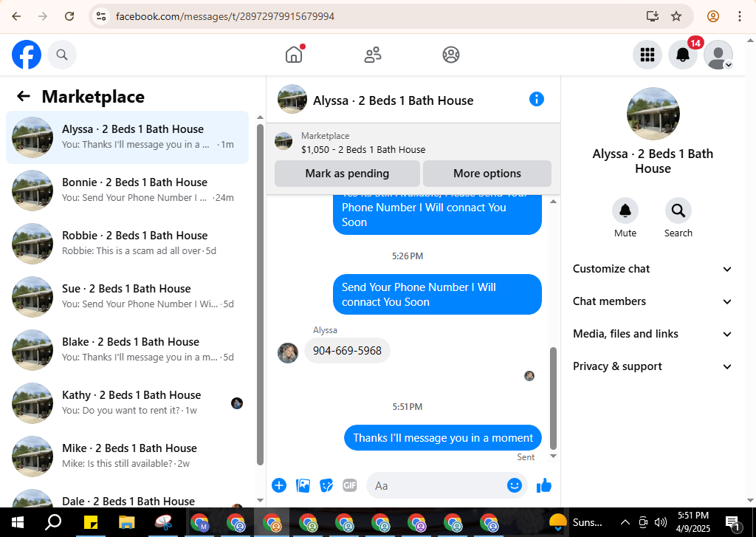756x537 pixels.
Task: Open File Explorer from the taskbar
Action: point(127,522)
